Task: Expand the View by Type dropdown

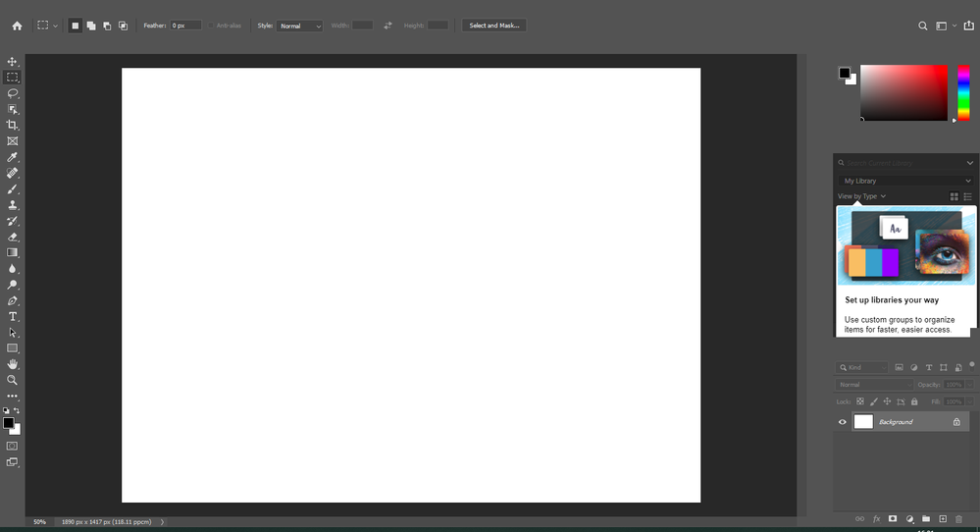Action: (x=861, y=196)
